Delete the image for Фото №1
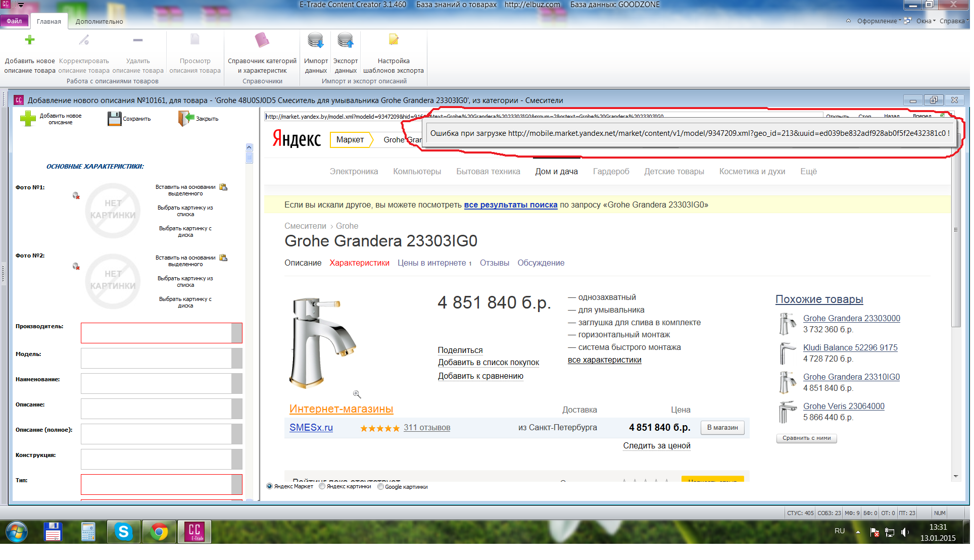974x560 pixels. 76,195
